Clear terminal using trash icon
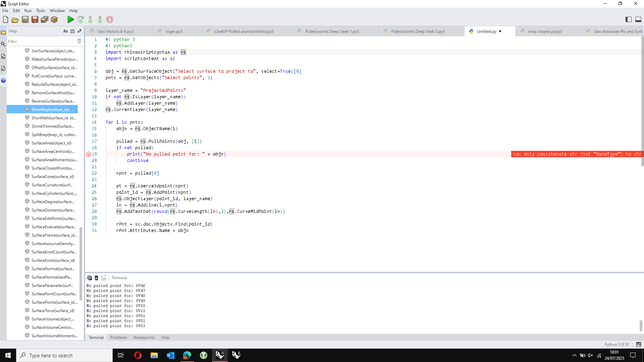Screen dimensions: 644x362 point(97,278)
